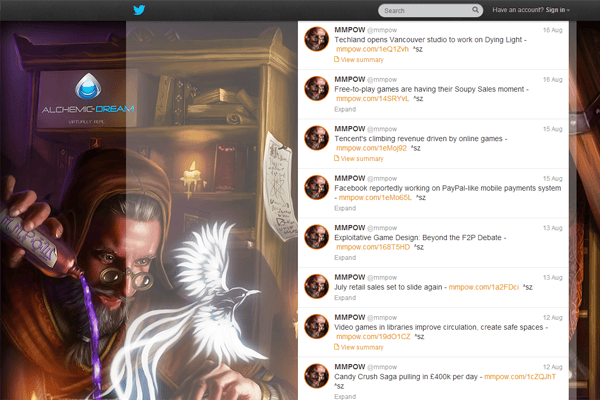Click 16 Aug timestamp on Soupy Sales tweet
The image size is (600, 400).
click(x=553, y=80)
